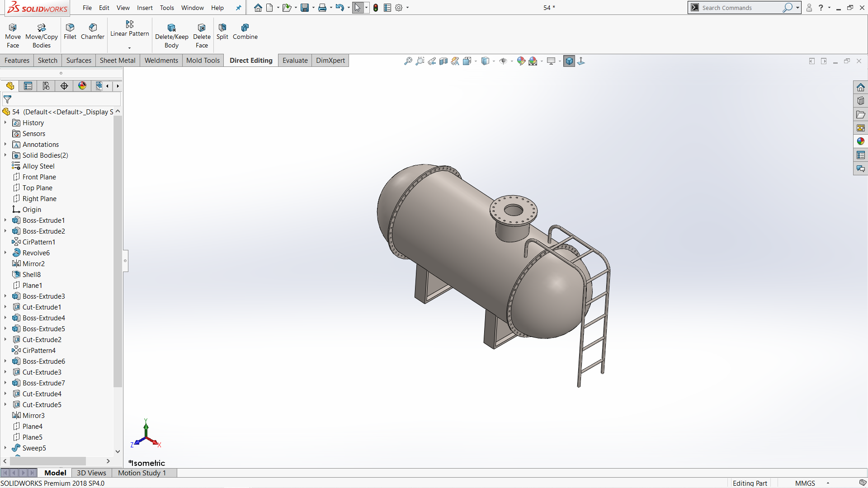The image size is (868, 488).
Task: Select the Delete Face tool
Action: [x=202, y=36]
